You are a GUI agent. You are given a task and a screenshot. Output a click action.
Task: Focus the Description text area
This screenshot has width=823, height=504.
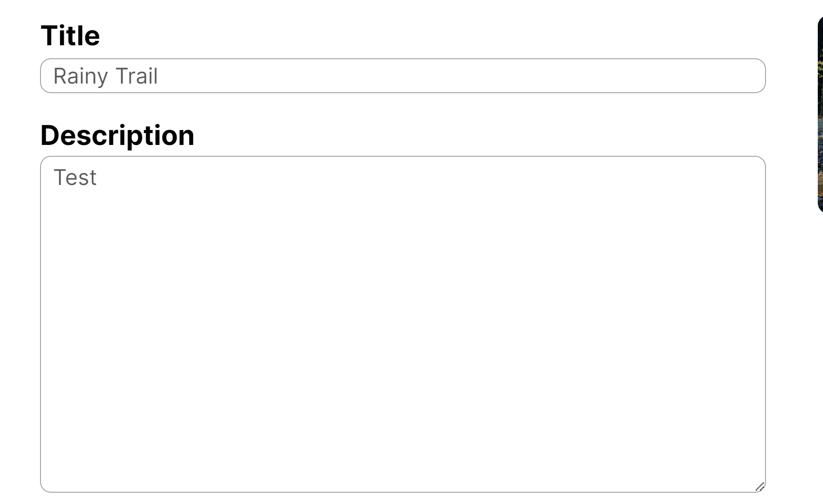pyautogui.click(x=402, y=324)
